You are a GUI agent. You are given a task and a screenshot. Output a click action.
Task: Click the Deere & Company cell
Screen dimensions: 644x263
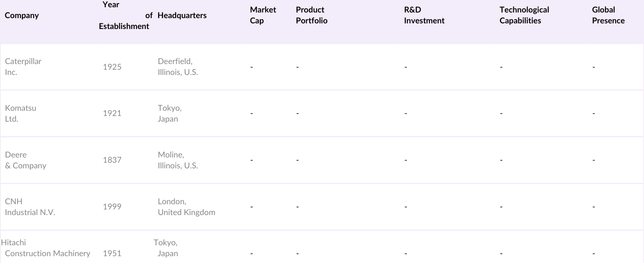[x=25, y=160]
